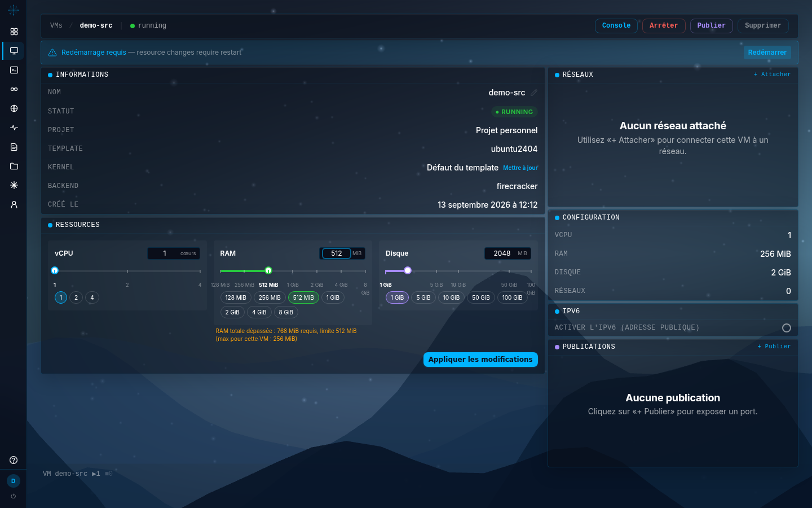
Task: Click the power logout icon
Action: 14,496
